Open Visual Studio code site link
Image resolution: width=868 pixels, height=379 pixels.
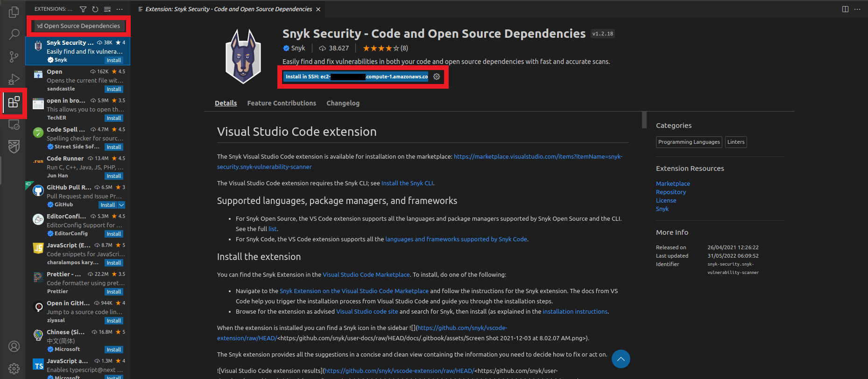[367, 312]
